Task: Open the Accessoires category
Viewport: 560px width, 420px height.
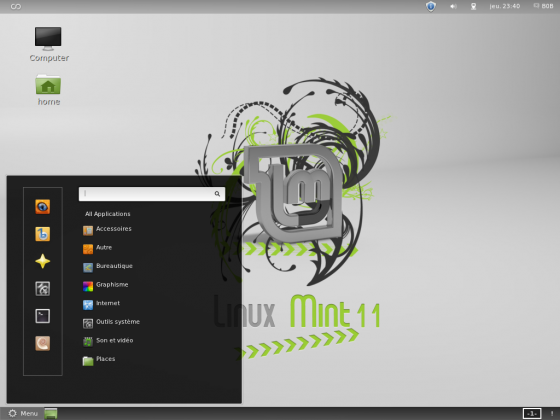Action: click(x=114, y=229)
